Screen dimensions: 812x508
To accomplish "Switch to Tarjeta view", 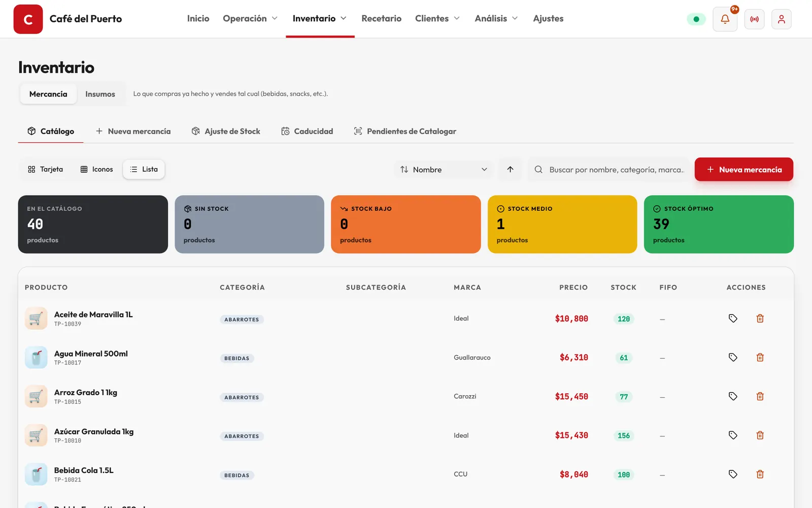I will pyautogui.click(x=46, y=169).
